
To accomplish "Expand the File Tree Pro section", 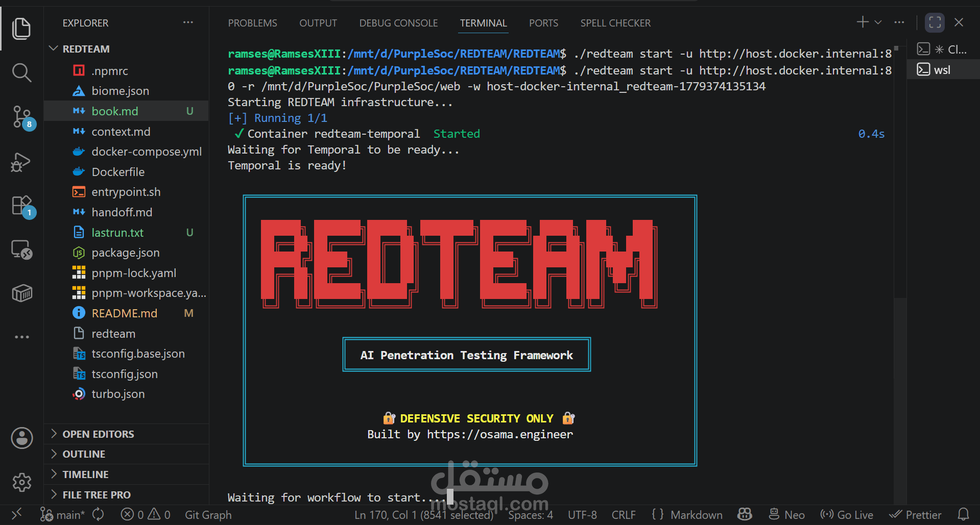I will [x=126, y=495].
